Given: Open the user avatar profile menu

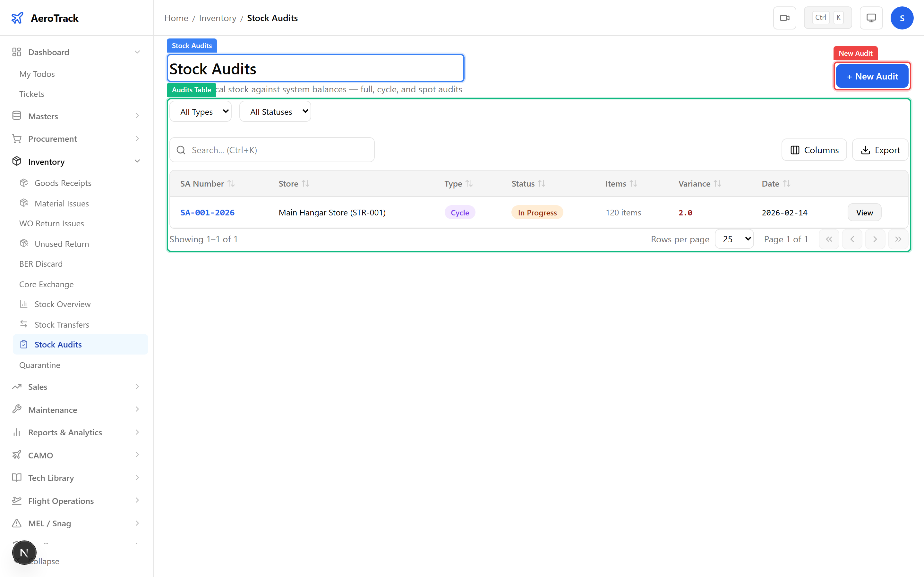Looking at the screenshot, I should 902,18.
